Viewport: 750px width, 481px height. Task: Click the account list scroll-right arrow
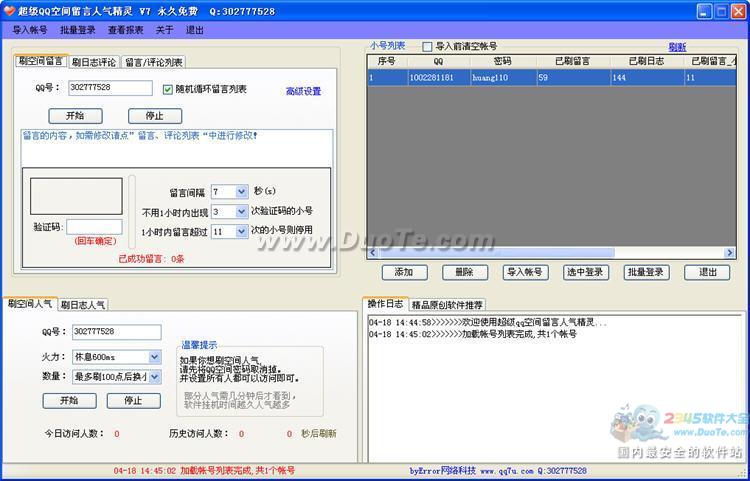[x=730, y=252]
